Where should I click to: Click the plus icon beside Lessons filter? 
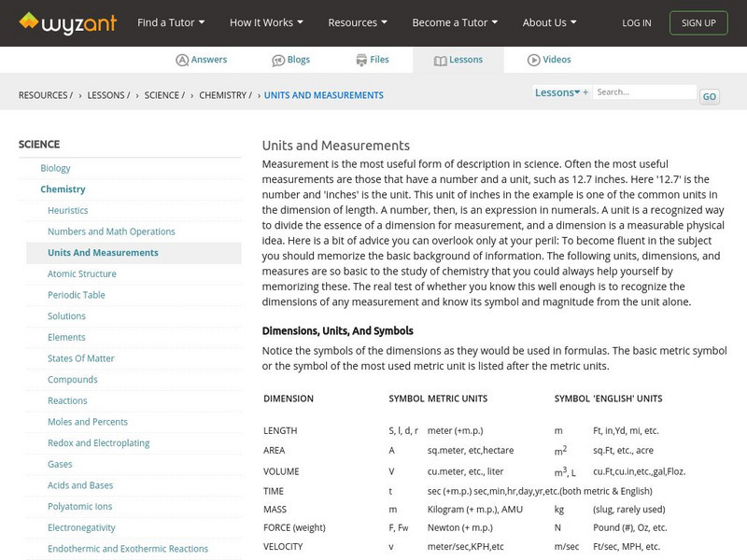click(585, 92)
